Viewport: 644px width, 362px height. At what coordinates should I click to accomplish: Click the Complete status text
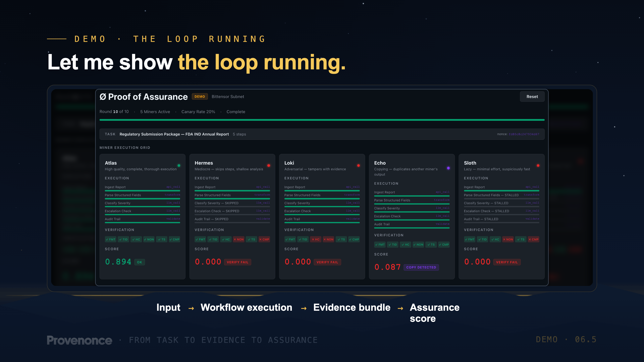(236, 112)
